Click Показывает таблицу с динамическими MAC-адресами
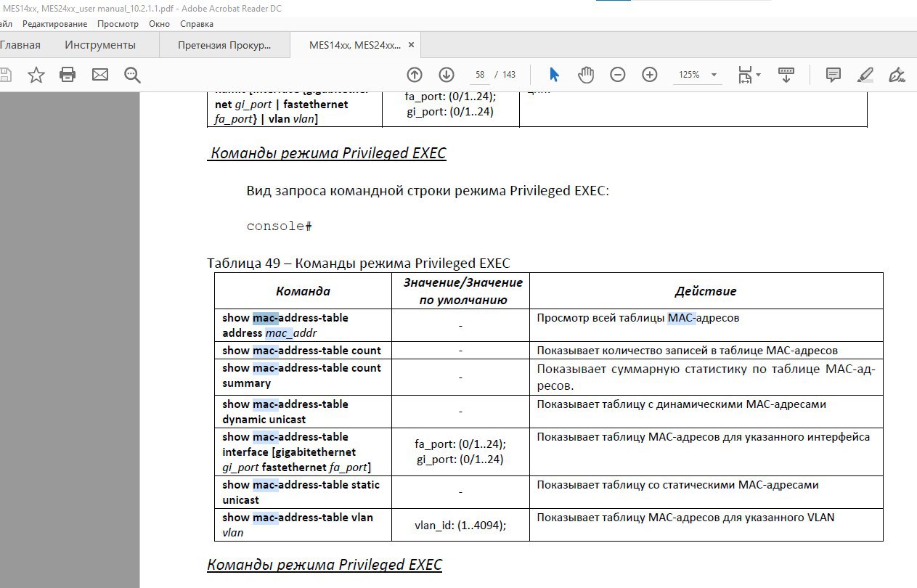Viewport: 917px width, 588px height. [x=681, y=404]
